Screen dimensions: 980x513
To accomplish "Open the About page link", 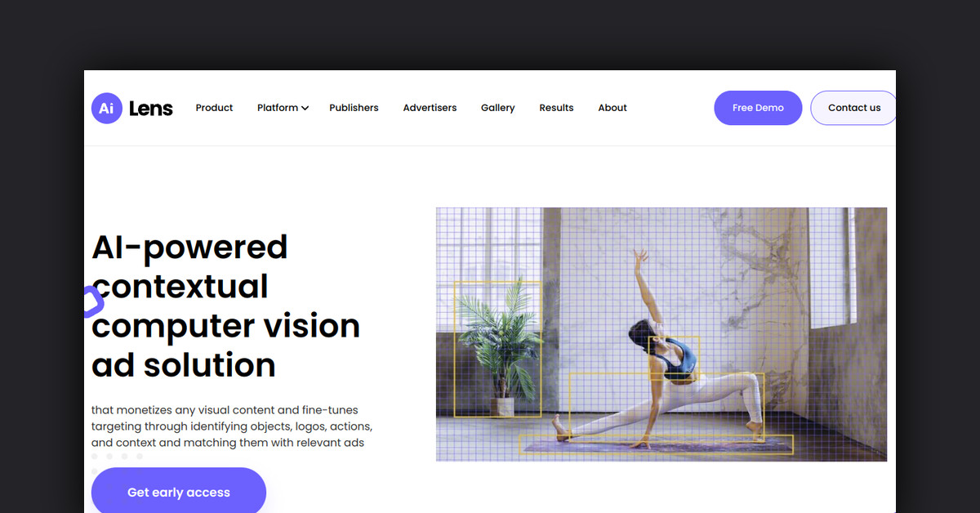I will [612, 108].
